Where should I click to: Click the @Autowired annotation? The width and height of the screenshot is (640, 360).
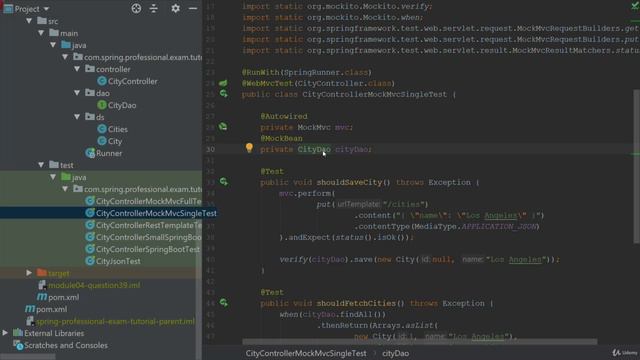(x=284, y=116)
